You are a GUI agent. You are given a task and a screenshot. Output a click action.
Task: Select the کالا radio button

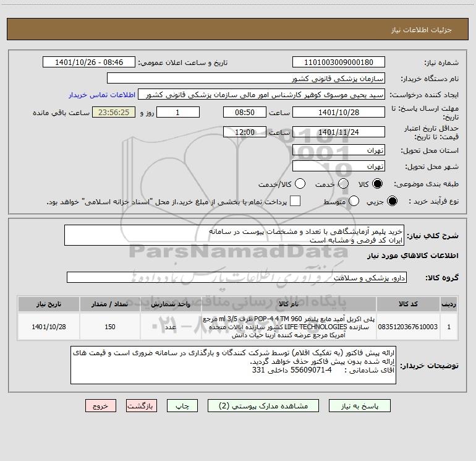point(378,184)
